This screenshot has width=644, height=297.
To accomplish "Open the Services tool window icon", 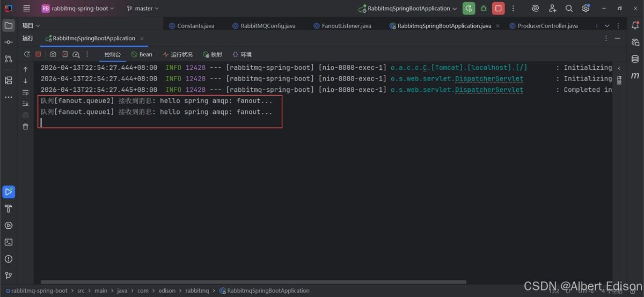I will pos(9,226).
